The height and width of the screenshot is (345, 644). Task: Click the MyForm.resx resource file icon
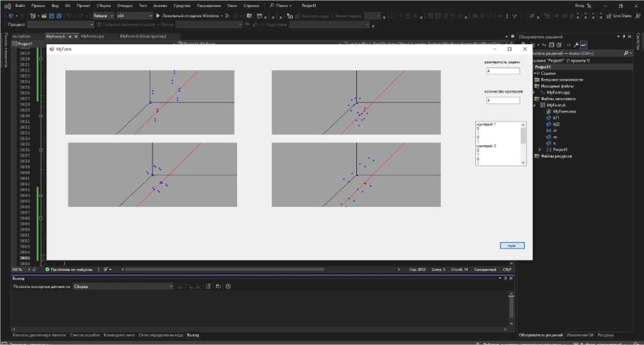(x=549, y=111)
